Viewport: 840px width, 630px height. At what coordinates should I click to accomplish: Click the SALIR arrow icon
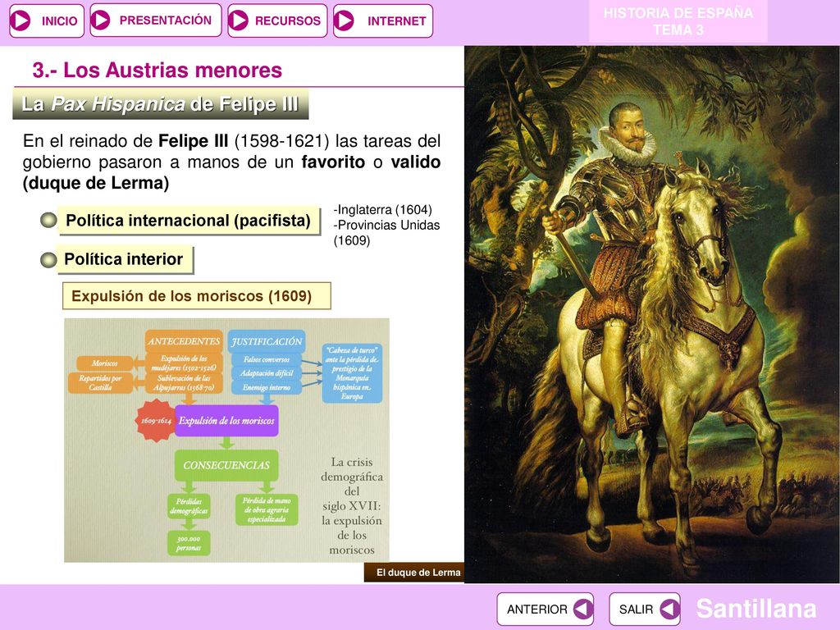pyautogui.click(x=669, y=609)
